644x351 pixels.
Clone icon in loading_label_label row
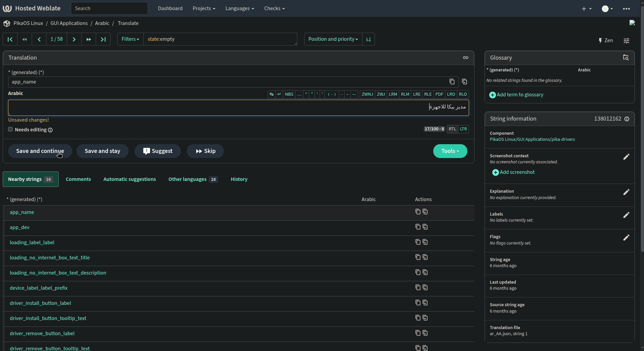[x=425, y=242]
